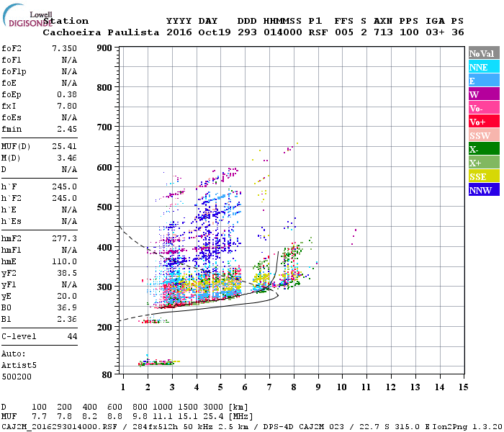Click the MUF 25.4 table entry

[213, 416]
